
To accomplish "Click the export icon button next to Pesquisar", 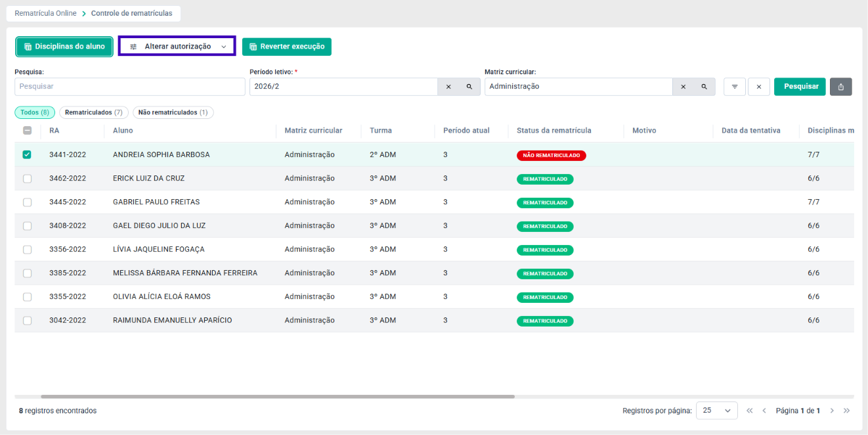I will [x=841, y=87].
